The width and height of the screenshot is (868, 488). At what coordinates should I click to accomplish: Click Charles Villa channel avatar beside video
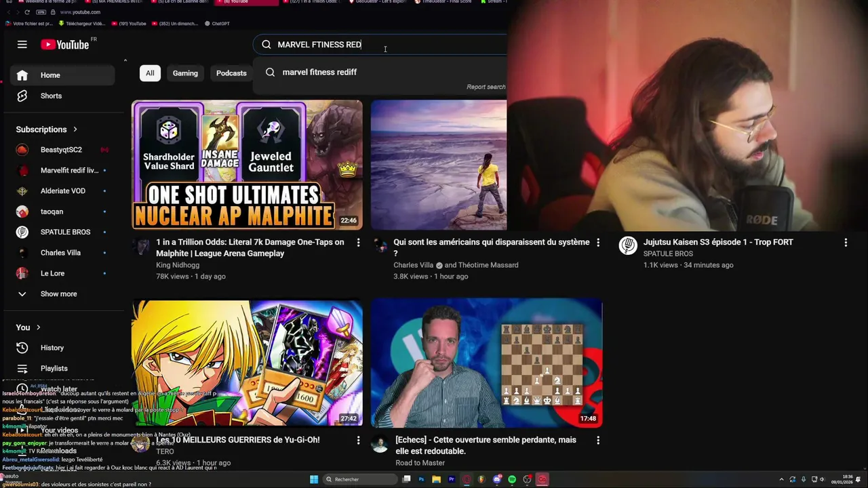[380, 245]
